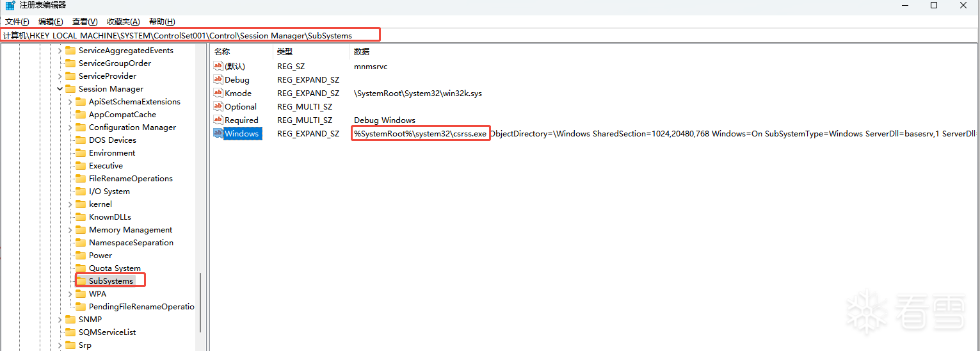
Task: Select the NamespaceSeparation folder icon
Action: coord(81,243)
